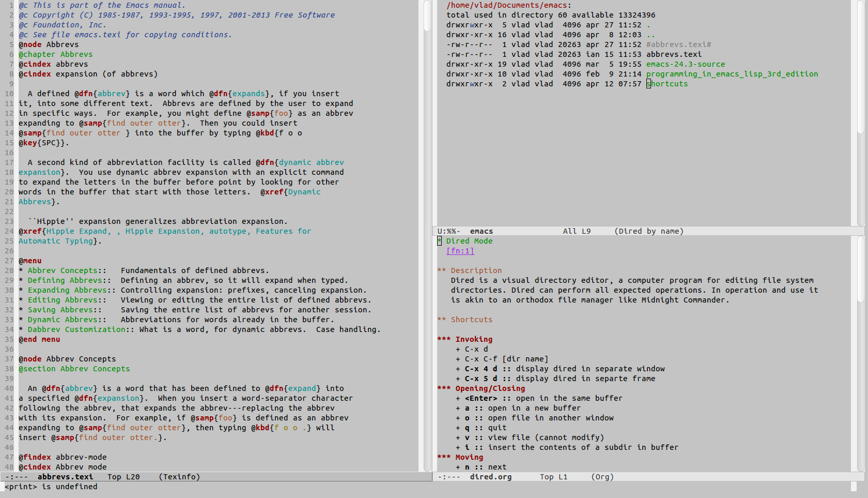Click the 'i :: insert the contents' item

[x=567, y=447]
